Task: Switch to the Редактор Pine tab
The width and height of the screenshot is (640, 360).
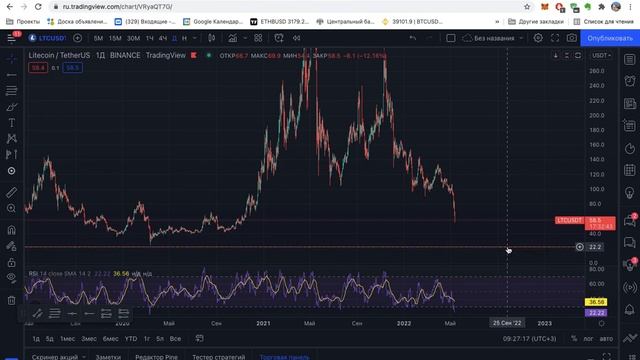Action: click(156, 357)
